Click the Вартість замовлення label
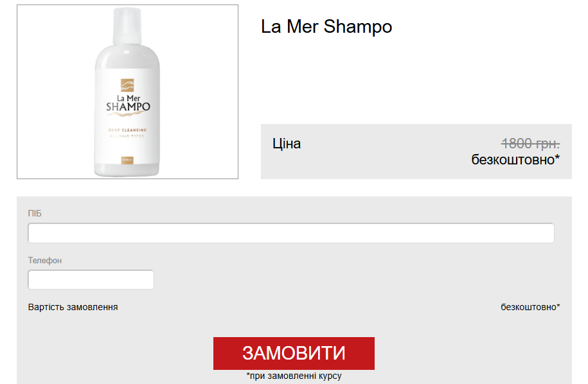588x384 pixels. tap(73, 307)
